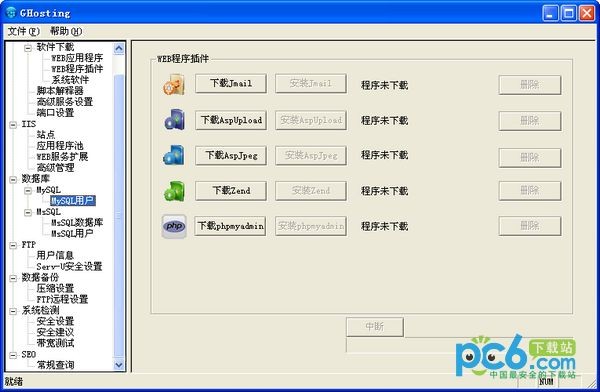Image resolution: width=600 pixels, height=392 pixels.
Task: Click the 安装AspUpload button
Action: pos(311,120)
